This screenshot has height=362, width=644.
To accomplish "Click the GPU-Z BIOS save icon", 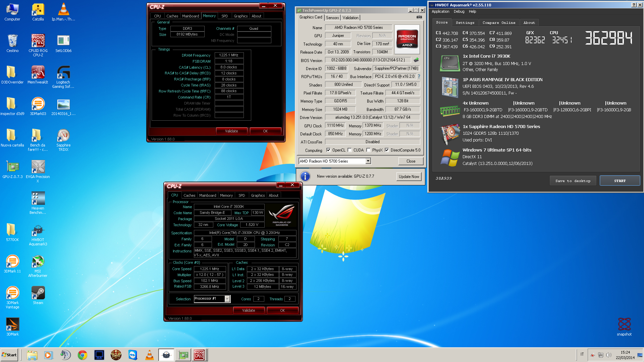I will (416, 60).
